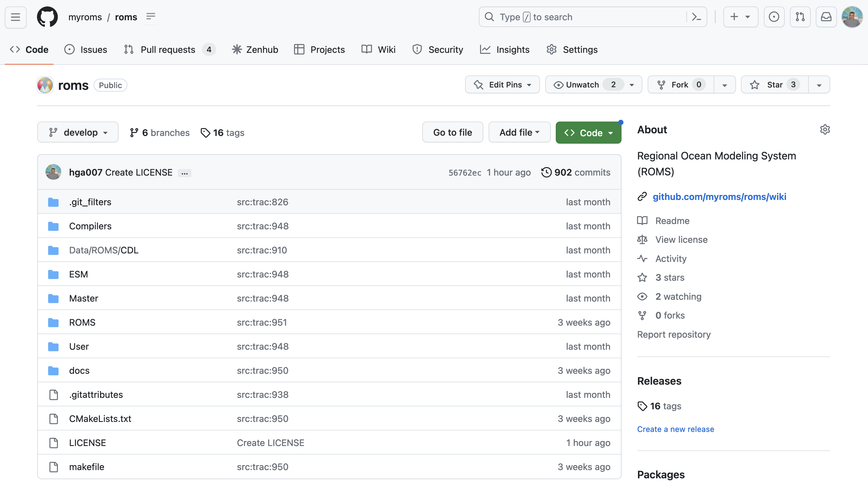Open the Settings tab
Image resolution: width=868 pixels, height=488 pixels.
point(572,50)
